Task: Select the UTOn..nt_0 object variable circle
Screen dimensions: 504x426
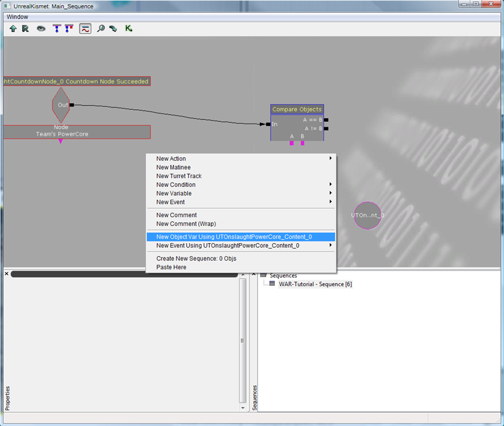Action: 367,215
